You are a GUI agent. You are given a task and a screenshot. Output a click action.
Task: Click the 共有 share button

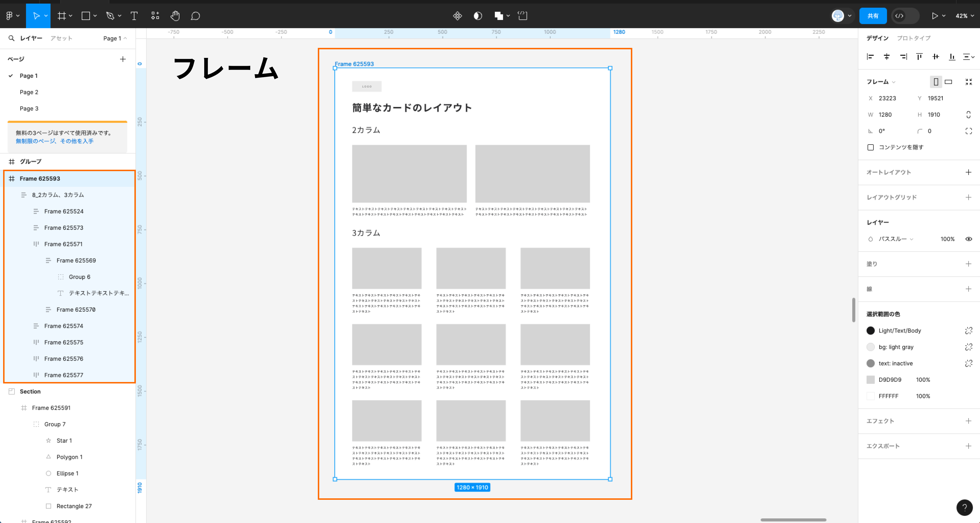873,16
